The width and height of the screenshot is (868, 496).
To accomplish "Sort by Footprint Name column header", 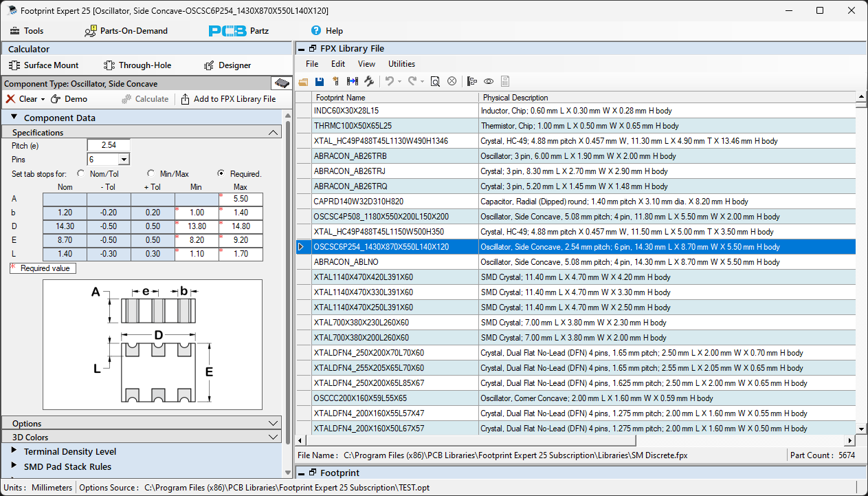I will point(395,98).
